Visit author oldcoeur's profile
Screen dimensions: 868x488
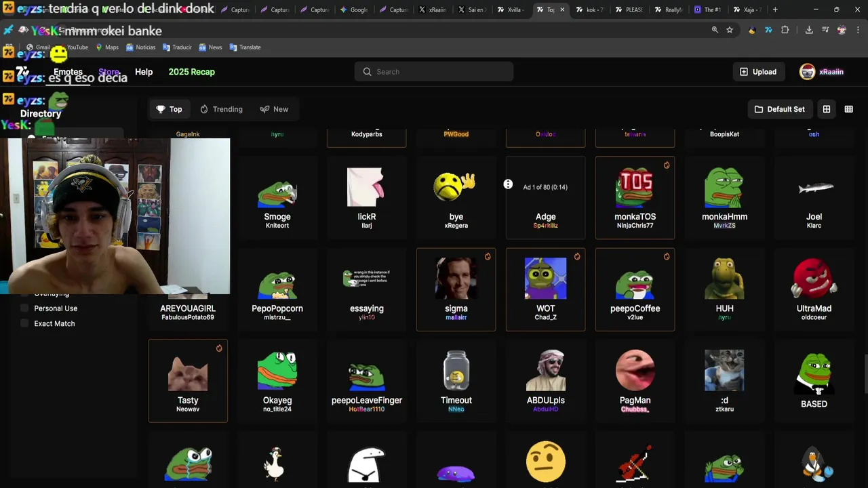click(814, 317)
